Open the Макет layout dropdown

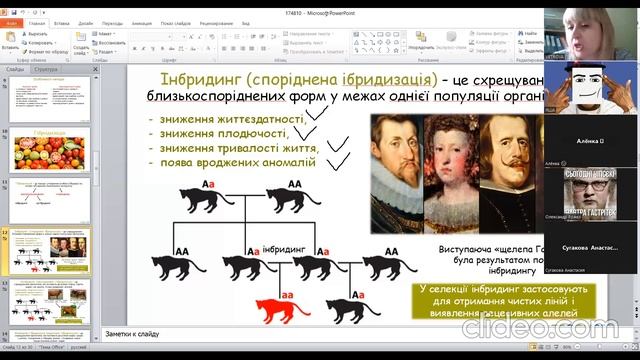[x=104, y=34]
